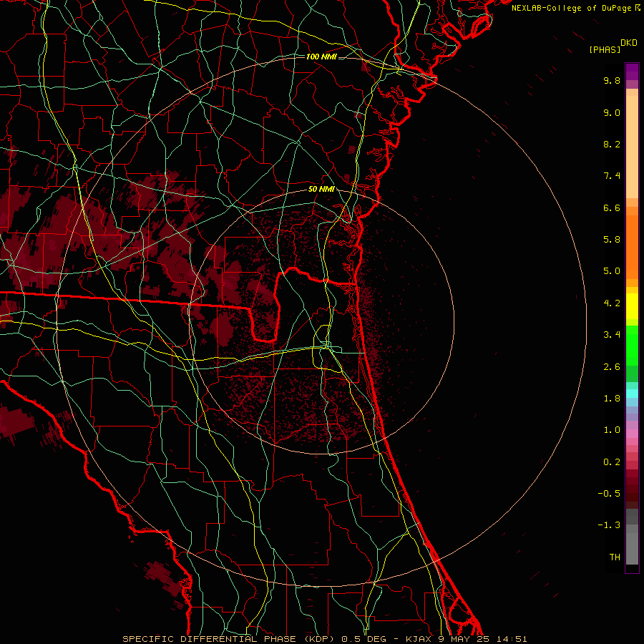Click the 5.8 legend value
Image resolution: width=644 pixels, height=644 pixels.
tap(612, 240)
